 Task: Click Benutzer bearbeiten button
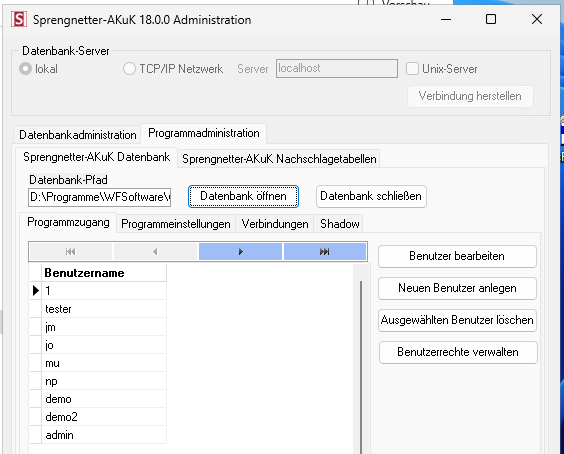(457, 256)
